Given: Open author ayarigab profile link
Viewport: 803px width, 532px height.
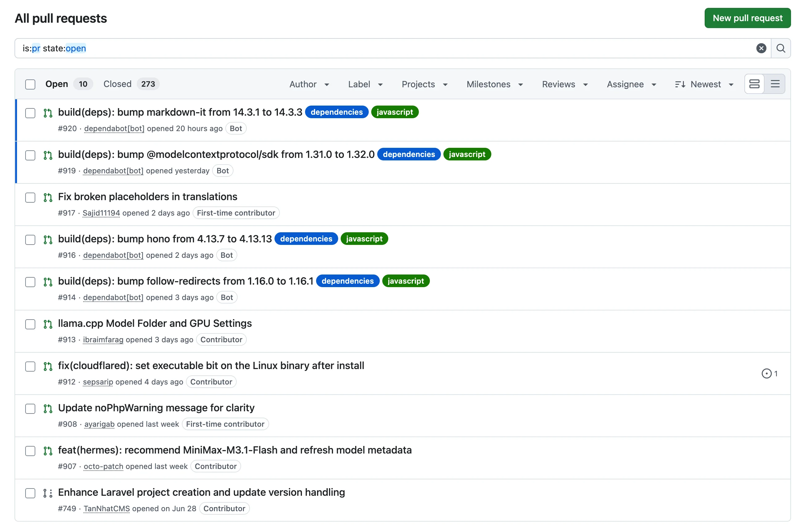Looking at the screenshot, I should tap(99, 424).
